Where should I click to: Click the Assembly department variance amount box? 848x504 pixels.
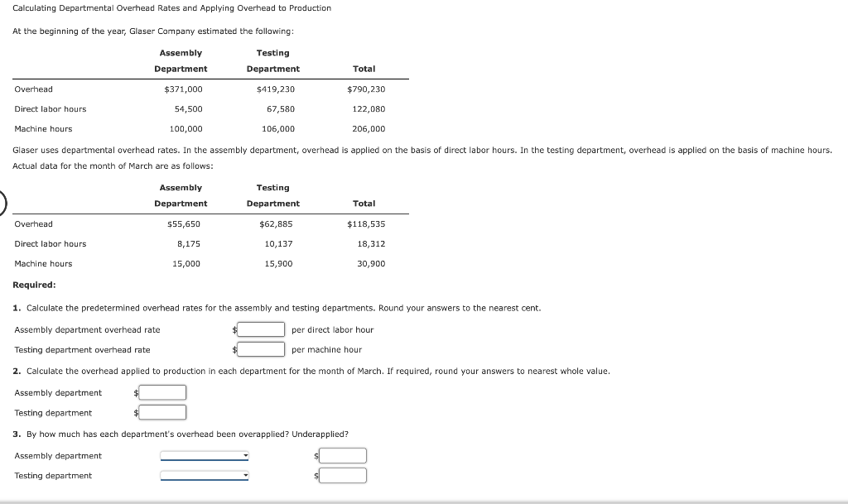click(343, 455)
